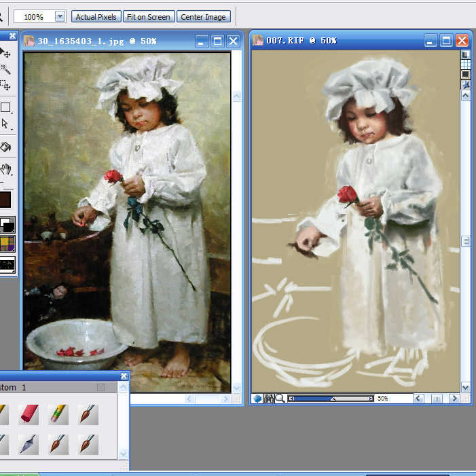Image resolution: width=476 pixels, height=476 pixels.
Task: Open the dark brown main color swatch
Action: point(5,199)
